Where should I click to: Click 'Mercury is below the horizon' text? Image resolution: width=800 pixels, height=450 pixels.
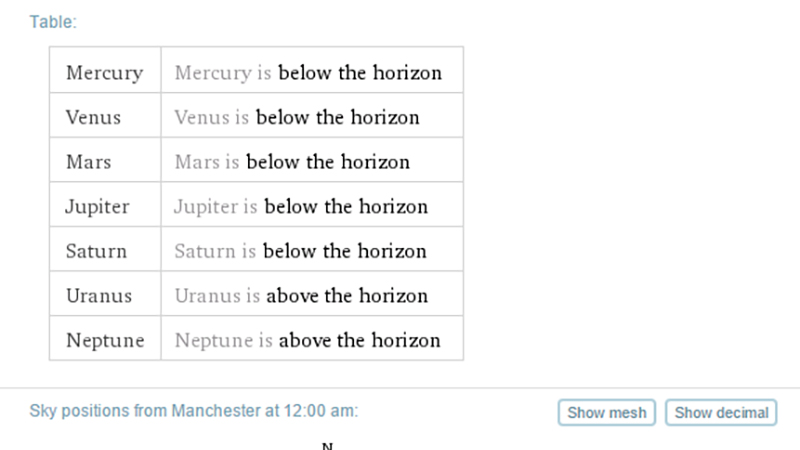pos(308,73)
